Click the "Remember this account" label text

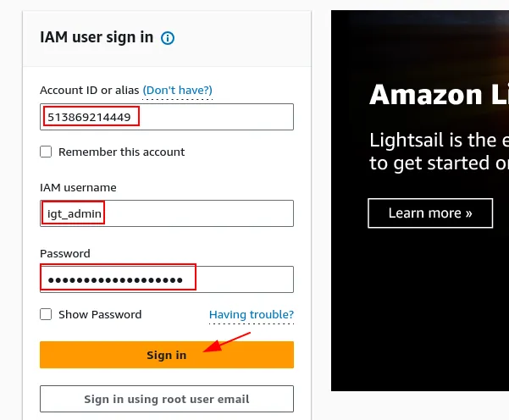pyautogui.click(x=121, y=152)
